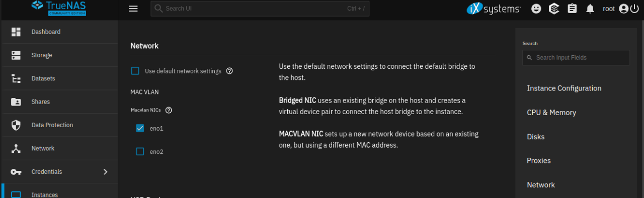The width and height of the screenshot is (644, 198).
Task: Open the alerts bell icon
Action: tap(590, 9)
